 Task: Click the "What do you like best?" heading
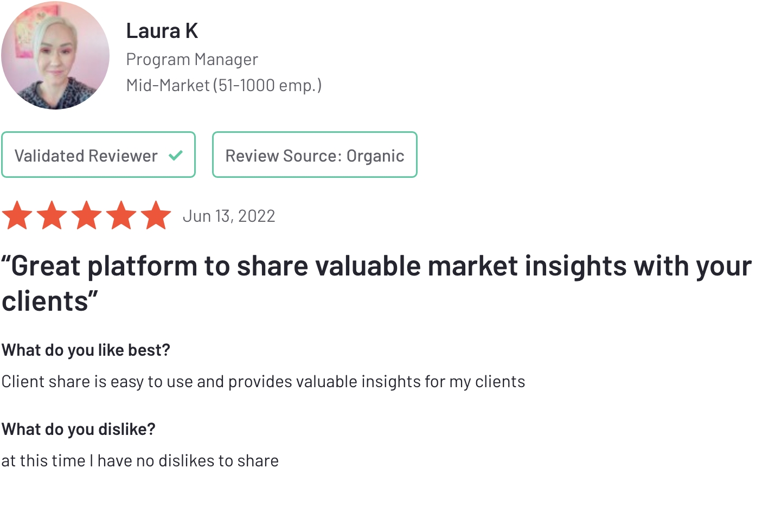[x=86, y=350]
